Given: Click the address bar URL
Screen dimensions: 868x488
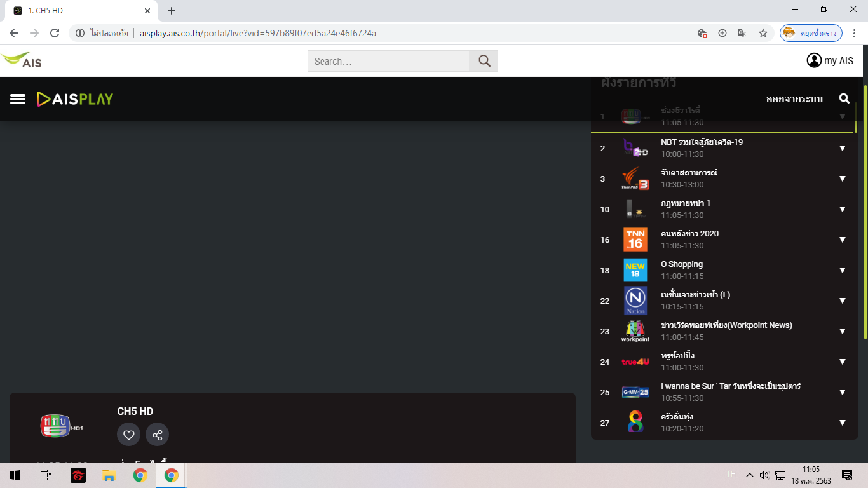Looking at the screenshot, I should pos(258,33).
